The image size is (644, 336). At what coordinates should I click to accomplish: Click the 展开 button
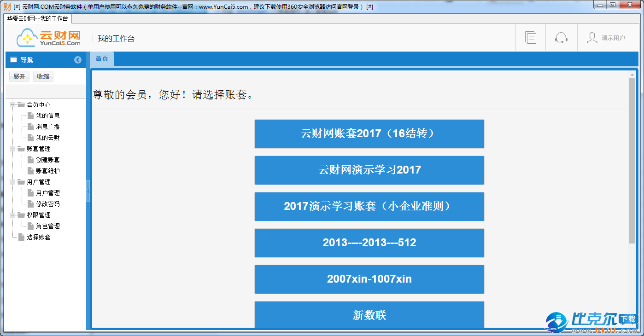18,76
